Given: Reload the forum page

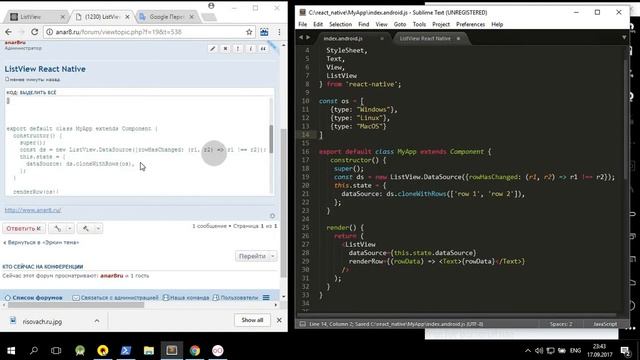Looking at the screenshot, I should tap(35, 32).
